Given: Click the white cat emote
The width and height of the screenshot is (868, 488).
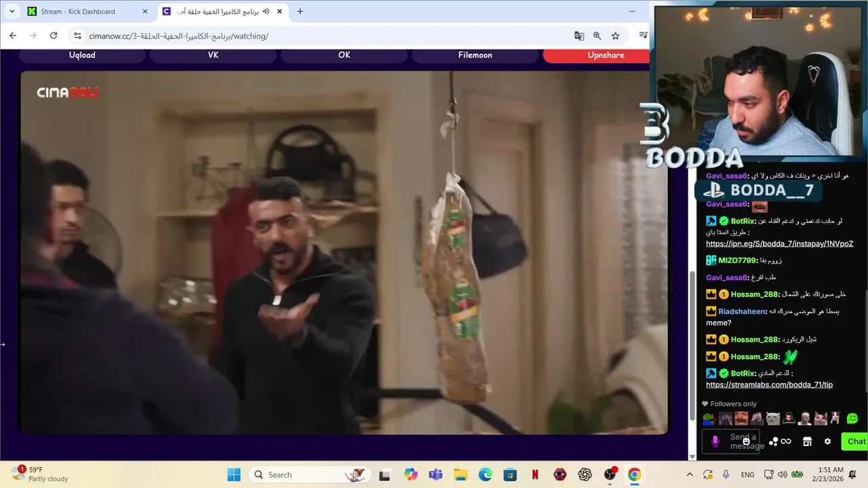Looking at the screenshot, I should (772, 419).
